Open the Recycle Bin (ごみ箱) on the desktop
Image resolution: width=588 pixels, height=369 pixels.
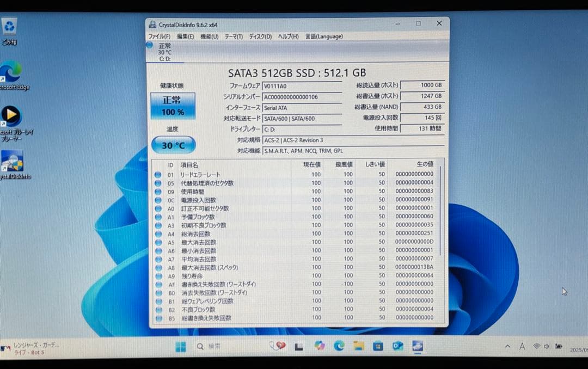pos(9,26)
